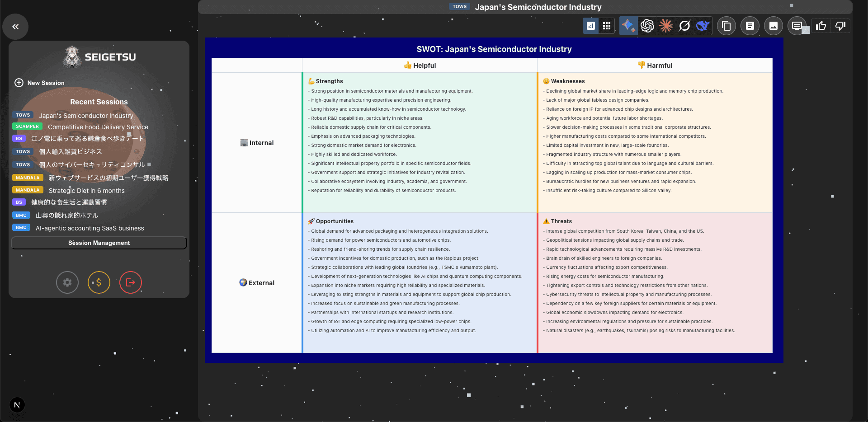
Task: Export the chart as image icon
Action: pos(774,26)
